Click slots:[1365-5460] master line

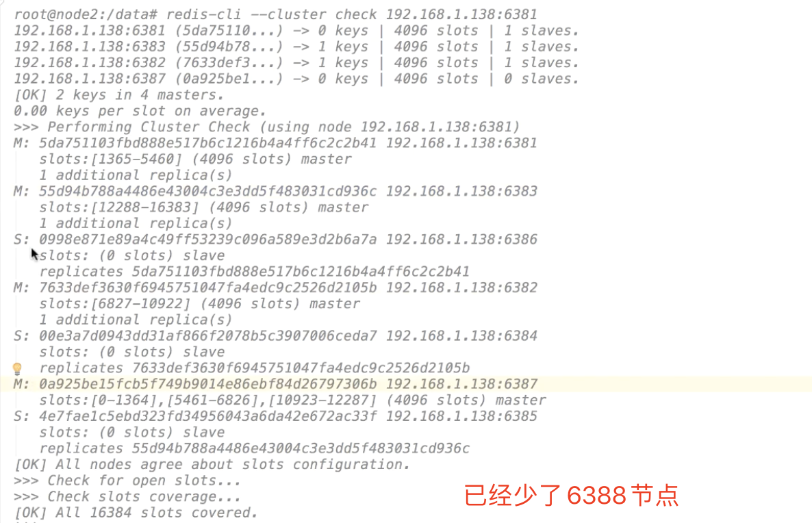click(196, 159)
